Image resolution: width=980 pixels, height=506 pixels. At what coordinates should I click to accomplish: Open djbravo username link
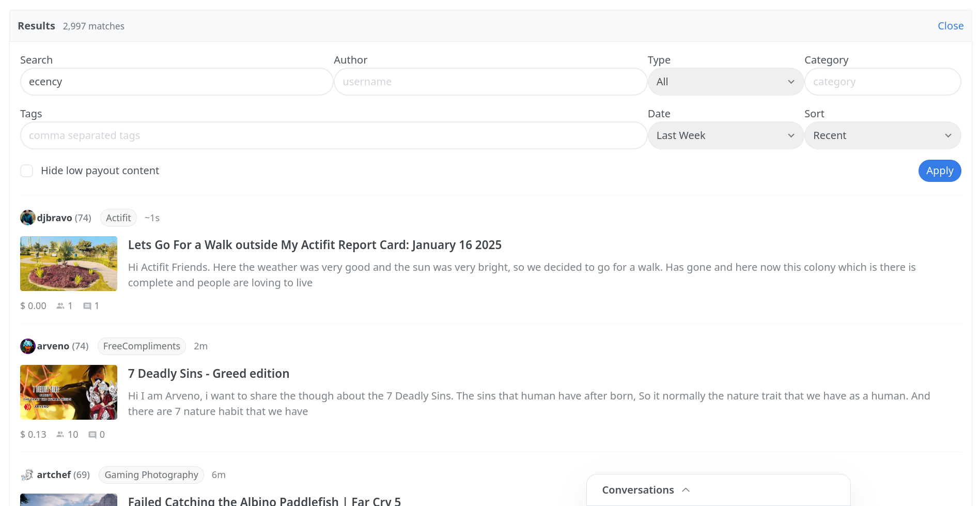54,218
